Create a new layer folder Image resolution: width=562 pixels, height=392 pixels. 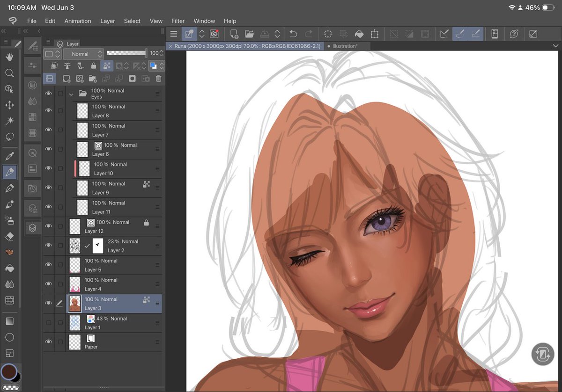[x=93, y=79]
